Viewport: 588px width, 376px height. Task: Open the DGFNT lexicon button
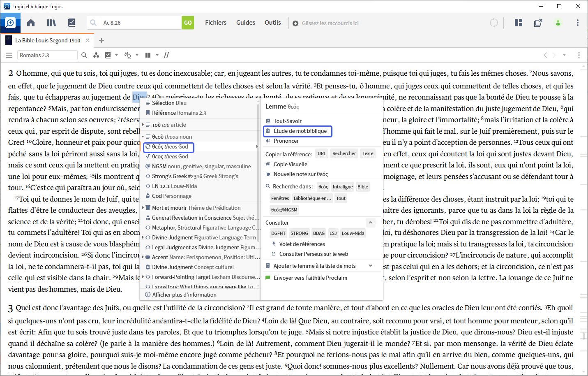(278, 233)
